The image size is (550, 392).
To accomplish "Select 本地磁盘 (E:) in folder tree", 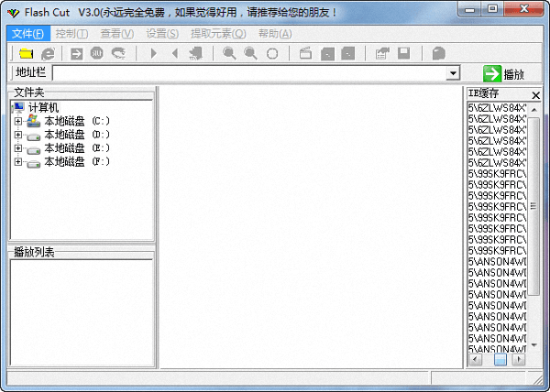I will (x=77, y=148).
